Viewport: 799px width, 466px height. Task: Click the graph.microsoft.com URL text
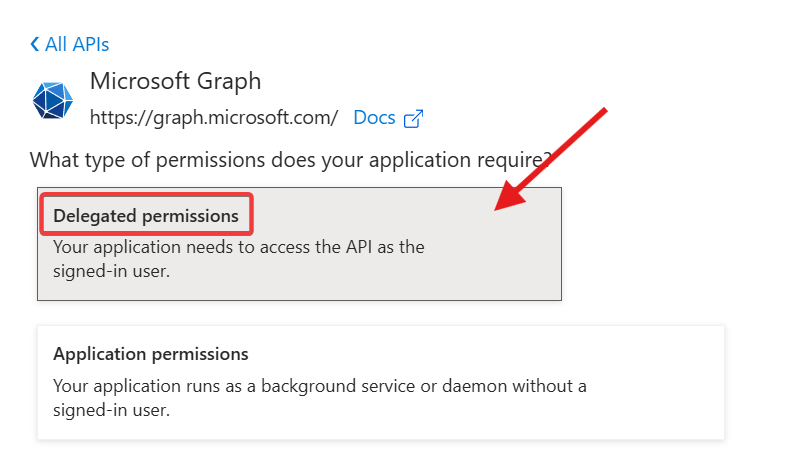click(214, 118)
